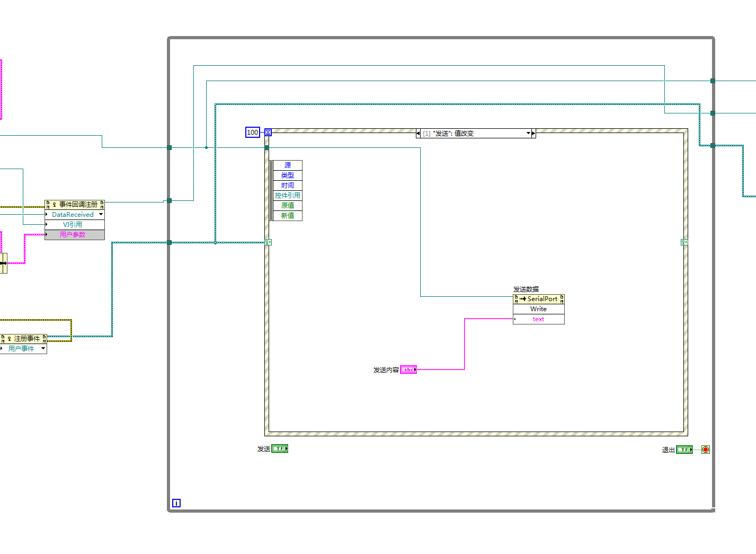Select the 退出 label text
Screen dimensions: 756x554
tap(669, 450)
